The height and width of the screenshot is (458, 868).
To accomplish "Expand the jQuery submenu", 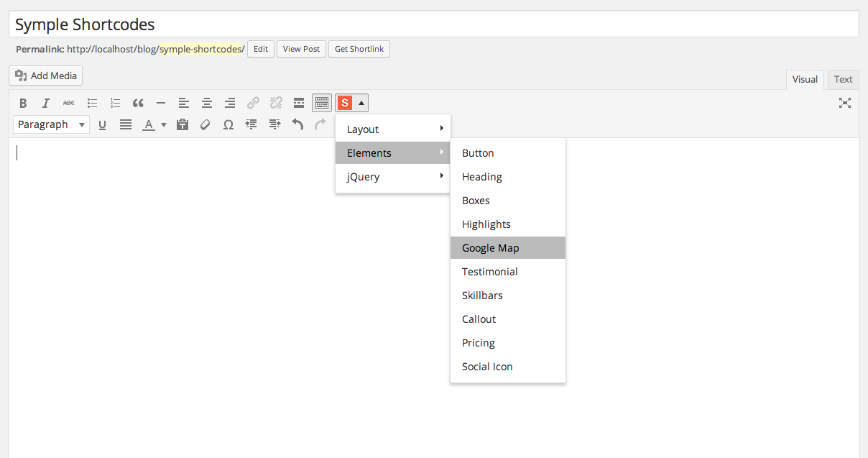I will pos(392,177).
